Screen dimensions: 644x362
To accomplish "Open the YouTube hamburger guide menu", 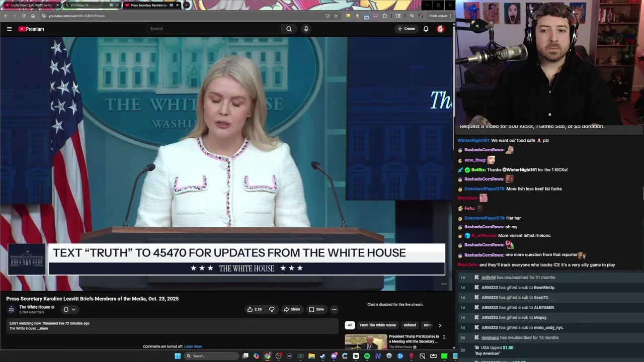I will 9,29.
